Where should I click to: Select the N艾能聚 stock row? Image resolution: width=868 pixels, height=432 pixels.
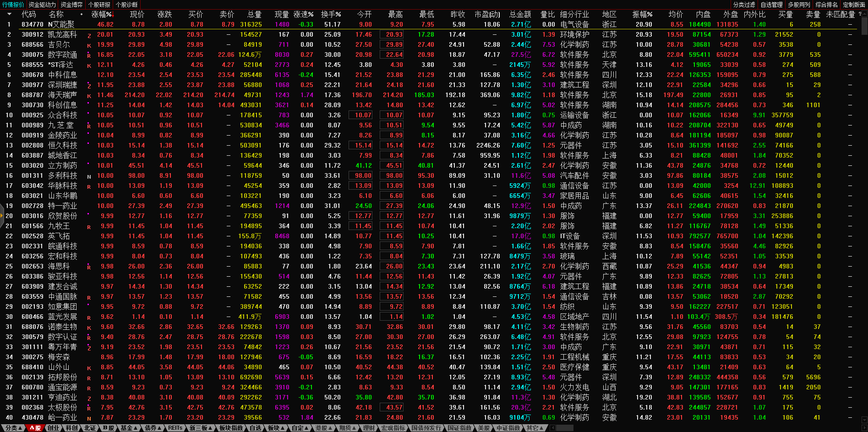click(61, 25)
